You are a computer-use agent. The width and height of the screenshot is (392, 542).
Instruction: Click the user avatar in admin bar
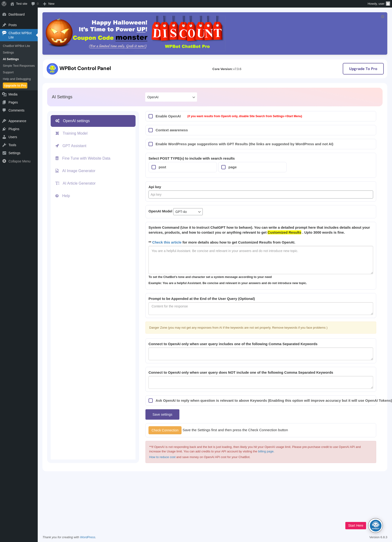click(x=388, y=4)
